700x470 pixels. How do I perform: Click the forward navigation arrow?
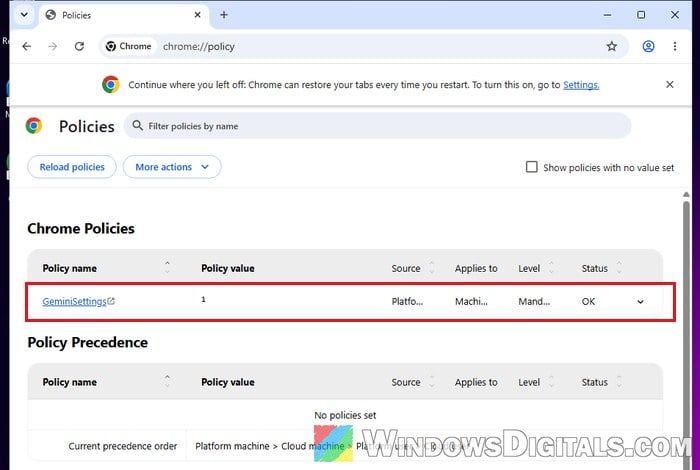click(x=53, y=46)
